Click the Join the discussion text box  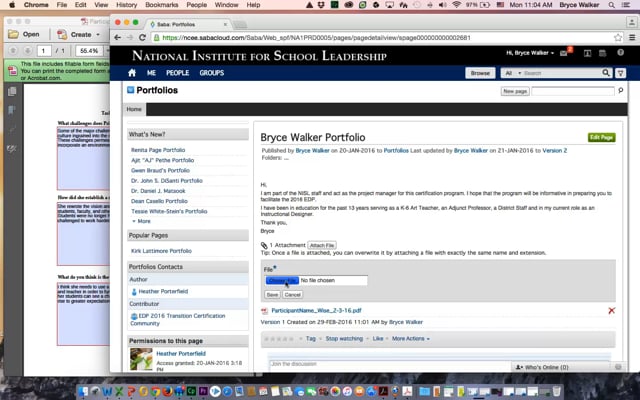coord(439,364)
